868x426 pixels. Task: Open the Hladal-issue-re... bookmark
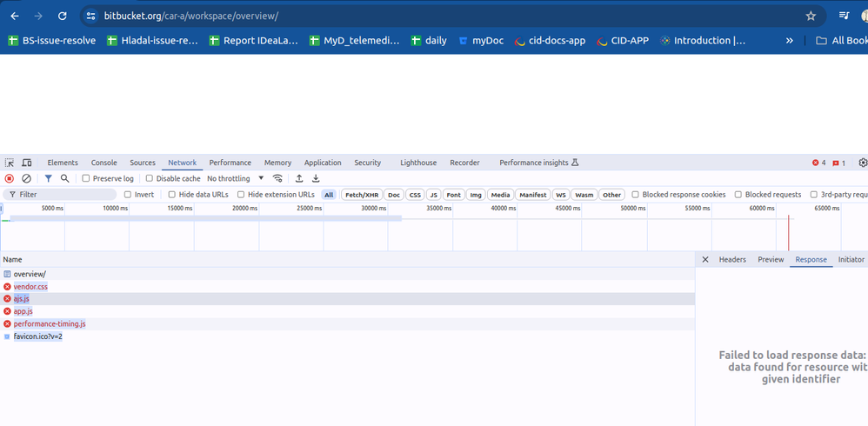(x=153, y=40)
